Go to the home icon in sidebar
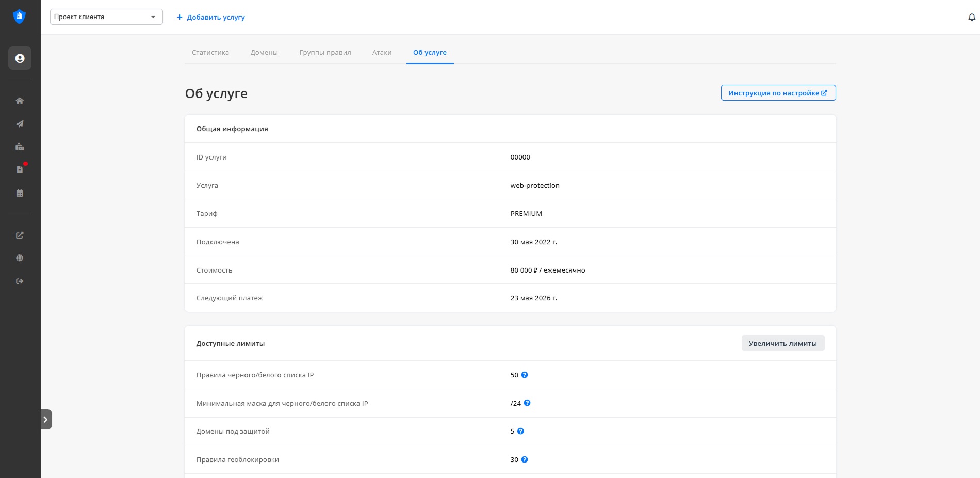Image resolution: width=980 pixels, height=478 pixels. click(x=20, y=101)
